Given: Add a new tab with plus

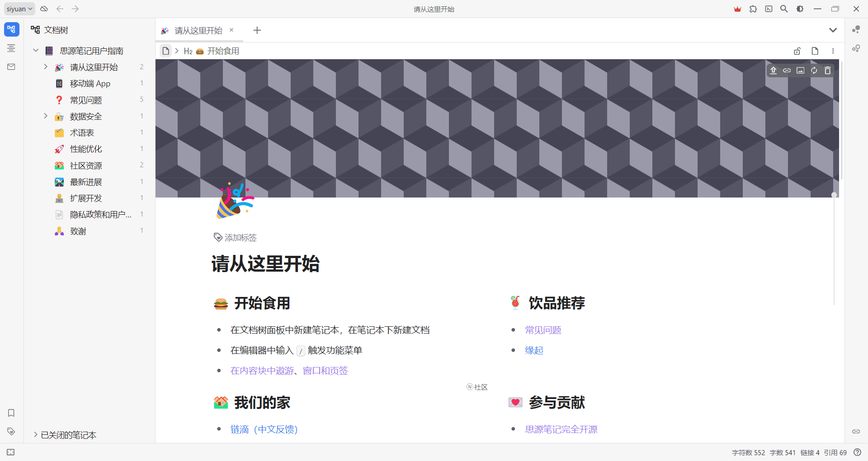Looking at the screenshot, I should (x=257, y=30).
